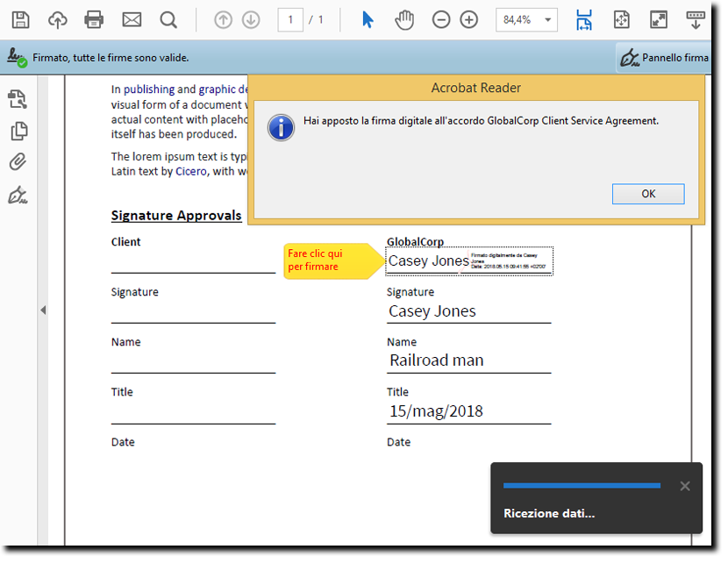Click the Signature Approvals heading

[176, 216]
